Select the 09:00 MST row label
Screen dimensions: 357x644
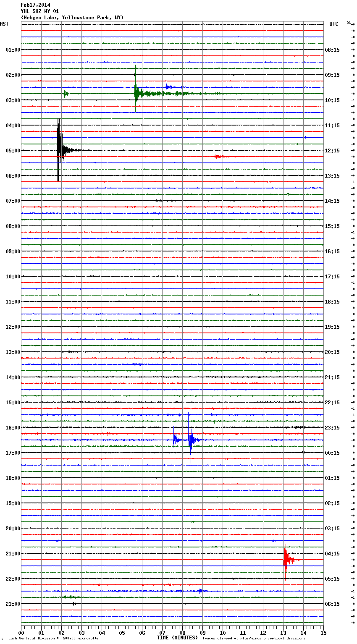[x=13, y=251]
